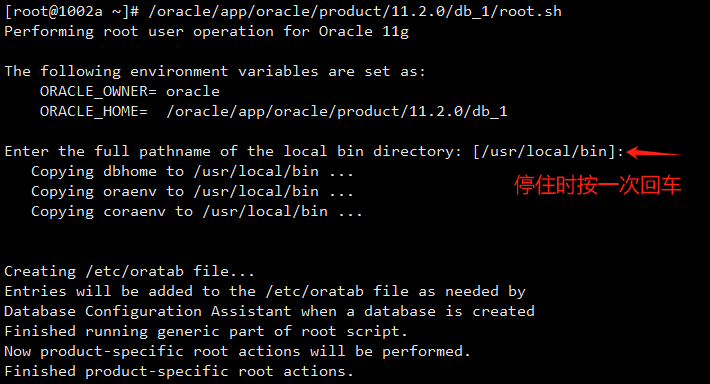
Task: Click the 'Copying dbhome' line
Action: 192,171
